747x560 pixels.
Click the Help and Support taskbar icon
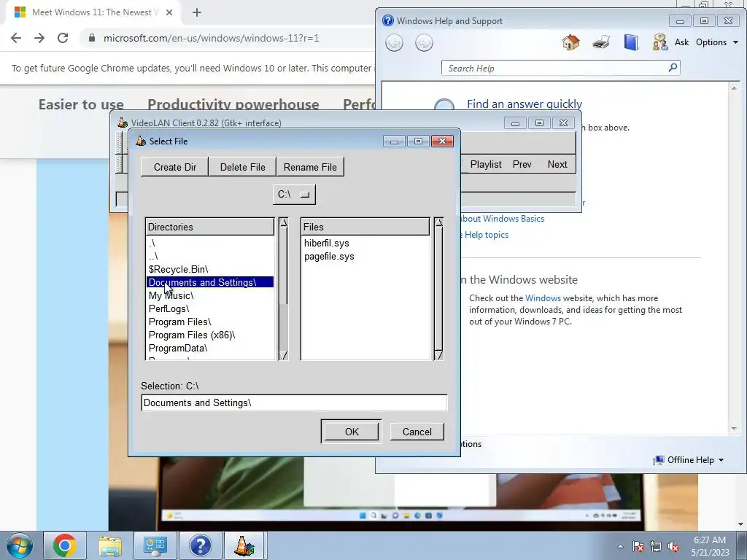point(200,545)
